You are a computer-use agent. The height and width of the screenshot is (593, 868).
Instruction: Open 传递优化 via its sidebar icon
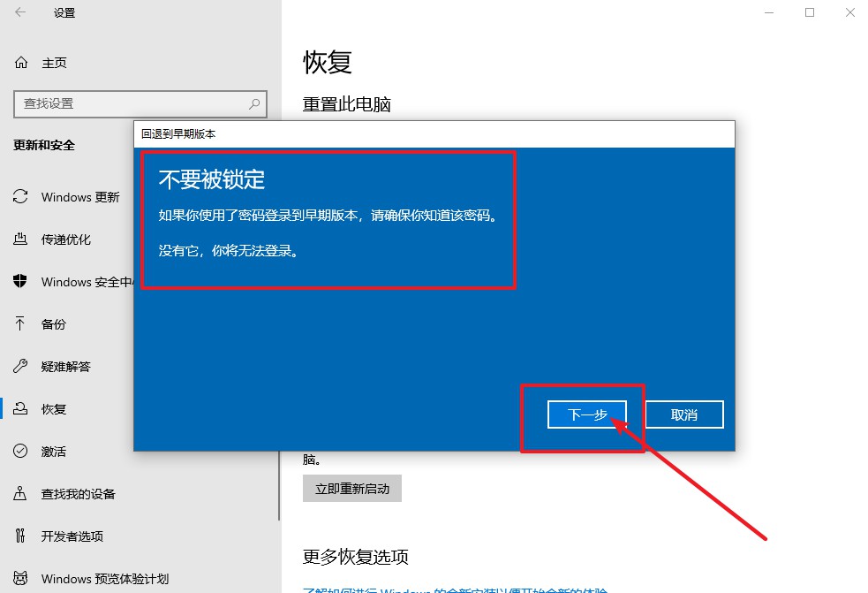[19, 239]
